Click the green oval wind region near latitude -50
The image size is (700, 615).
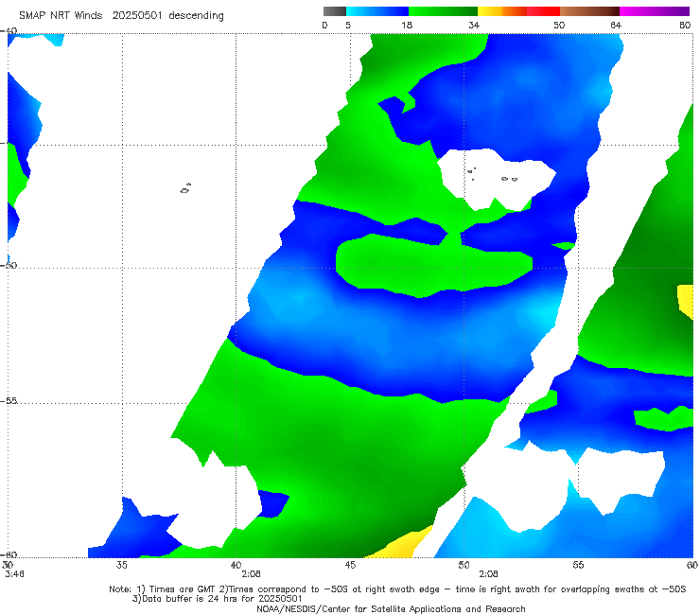point(433,266)
